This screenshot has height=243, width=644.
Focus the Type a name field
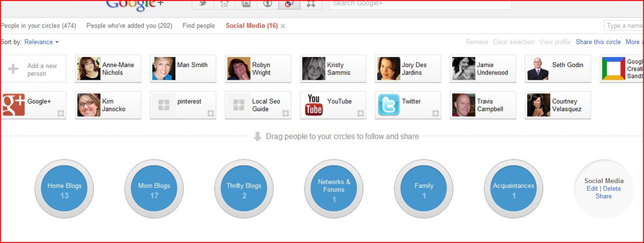(624, 26)
